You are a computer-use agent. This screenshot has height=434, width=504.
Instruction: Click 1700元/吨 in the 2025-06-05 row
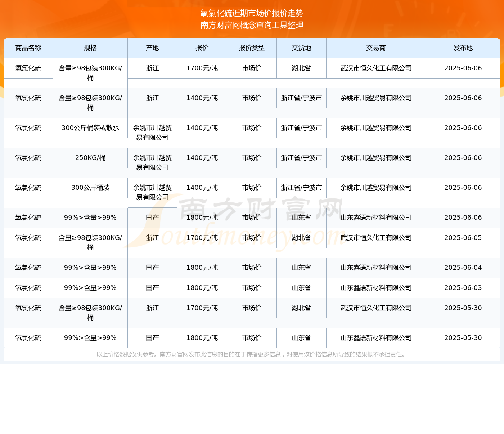[202, 238]
